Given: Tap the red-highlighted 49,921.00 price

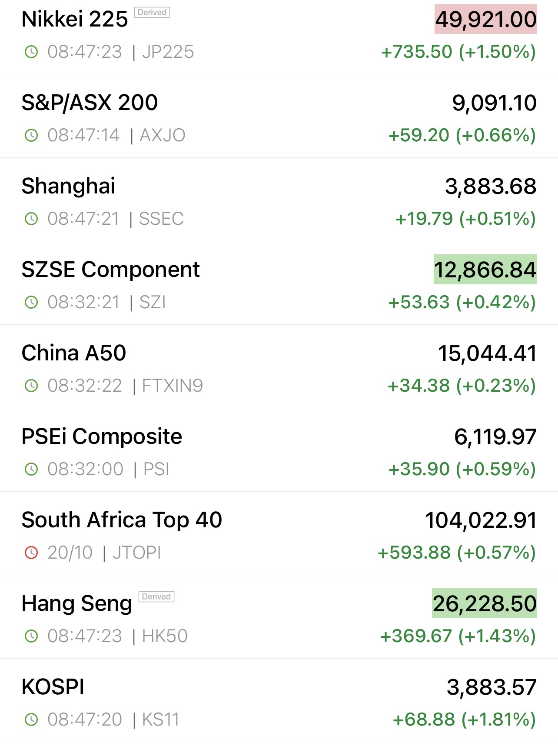Looking at the screenshot, I should pyautogui.click(x=486, y=20).
